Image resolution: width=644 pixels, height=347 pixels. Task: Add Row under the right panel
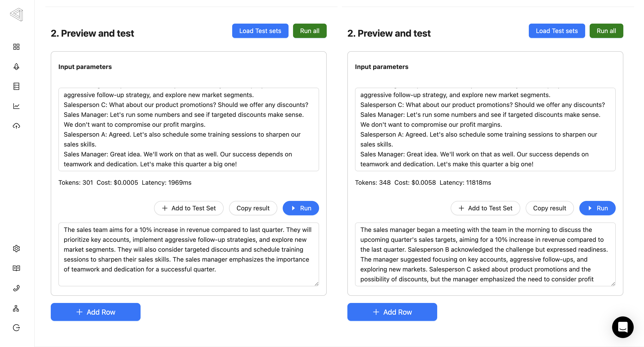pyautogui.click(x=392, y=312)
